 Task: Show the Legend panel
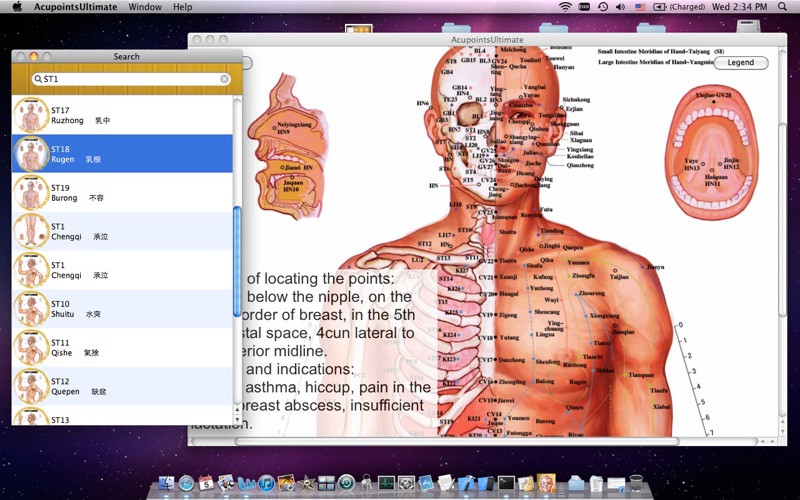[740, 62]
